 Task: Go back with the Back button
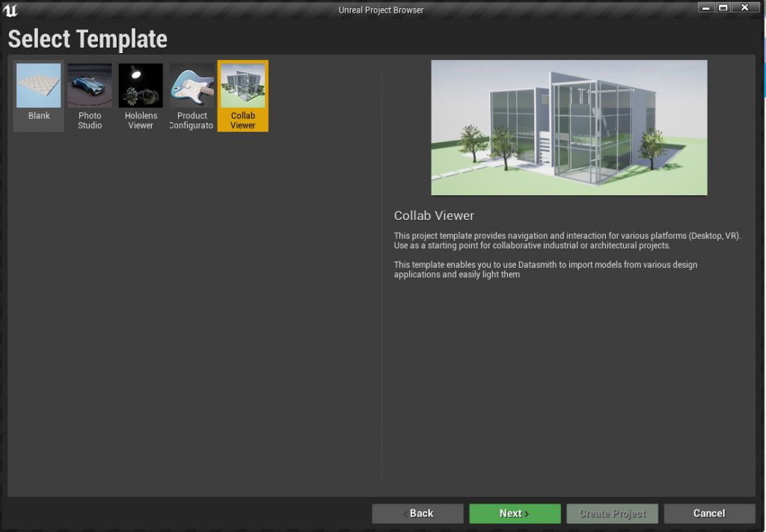point(417,513)
